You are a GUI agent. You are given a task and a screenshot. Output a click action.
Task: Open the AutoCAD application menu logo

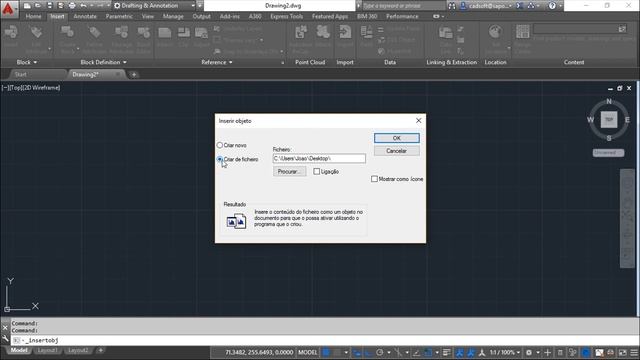[8, 8]
